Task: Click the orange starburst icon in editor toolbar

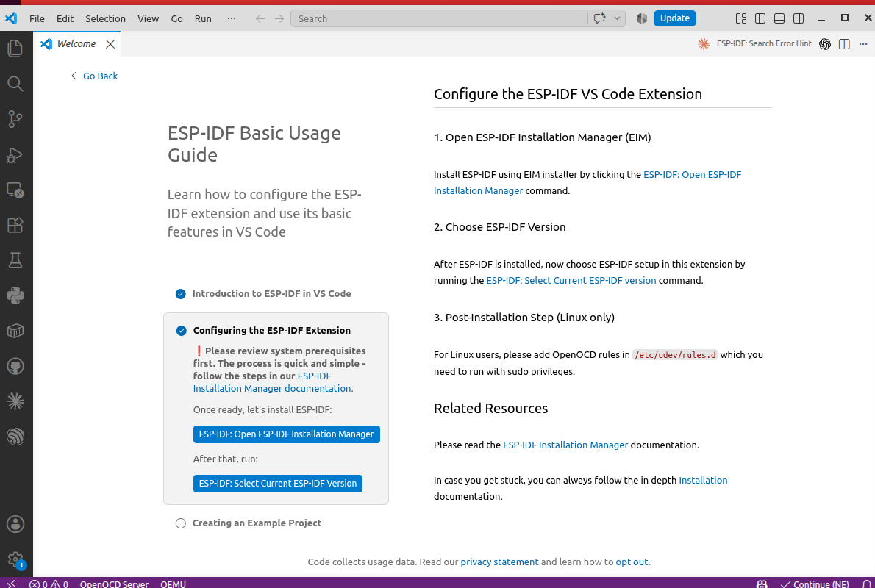Action: [x=704, y=43]
